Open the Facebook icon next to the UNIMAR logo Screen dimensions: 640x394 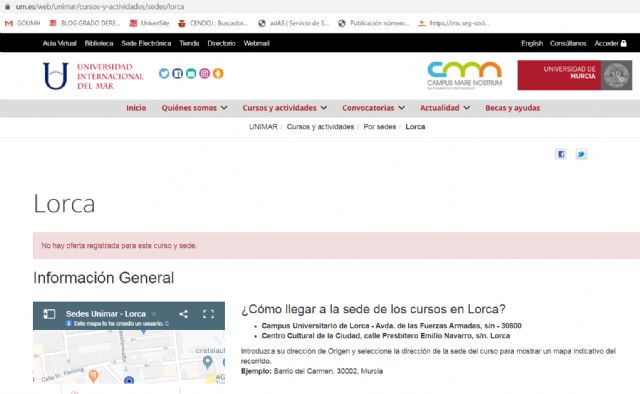coord(178,73)
